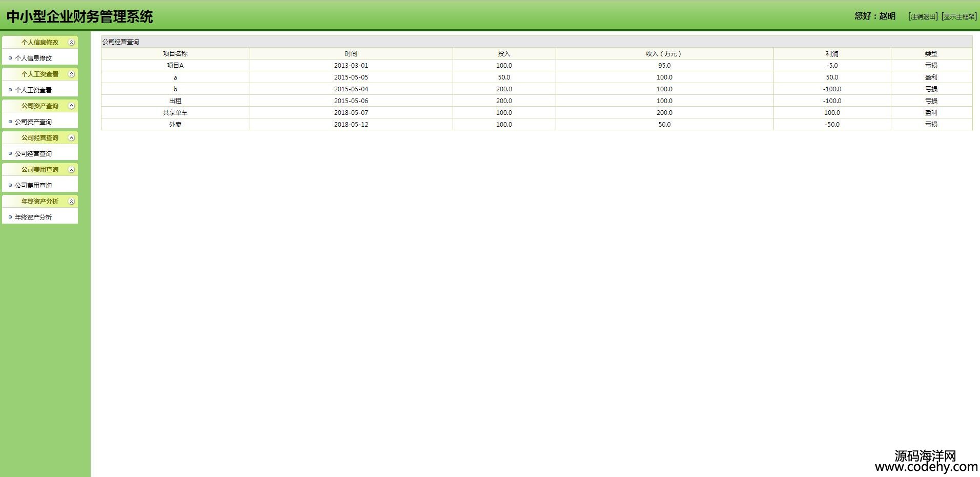This screenshot has width=980, height=477.
Task: Open 年终资产分析 sidebar link
Action: [x=33, y=217]
